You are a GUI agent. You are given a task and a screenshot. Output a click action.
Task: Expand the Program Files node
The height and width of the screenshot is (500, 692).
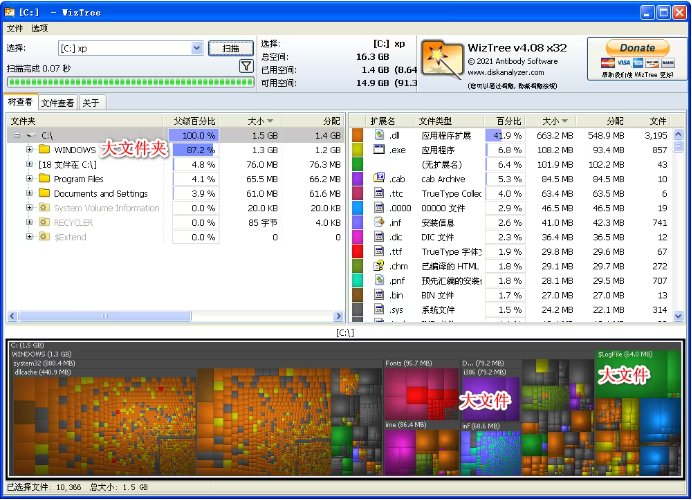(x=29, y=179)
